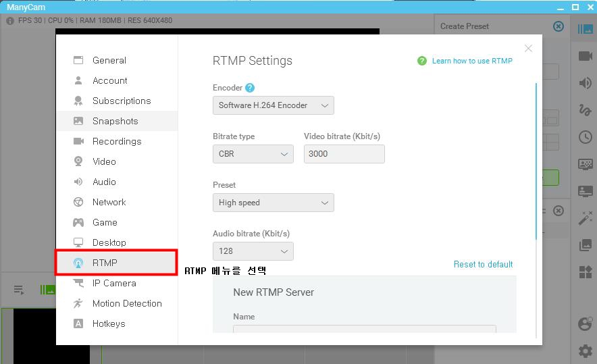Open Learn how to use RTMP link
Image resolution: width=597 pixels, height=364 pixels.
coord(472,61)
